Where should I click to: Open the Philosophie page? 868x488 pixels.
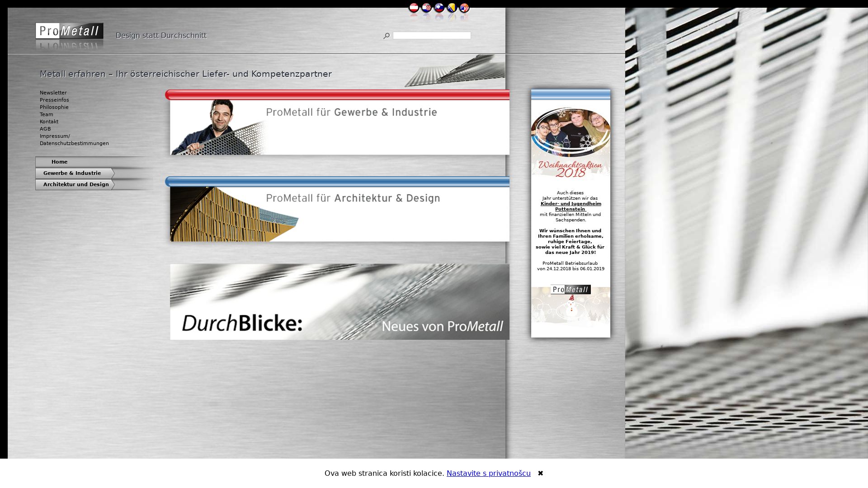pyautogui.click(x=54, y=107)
